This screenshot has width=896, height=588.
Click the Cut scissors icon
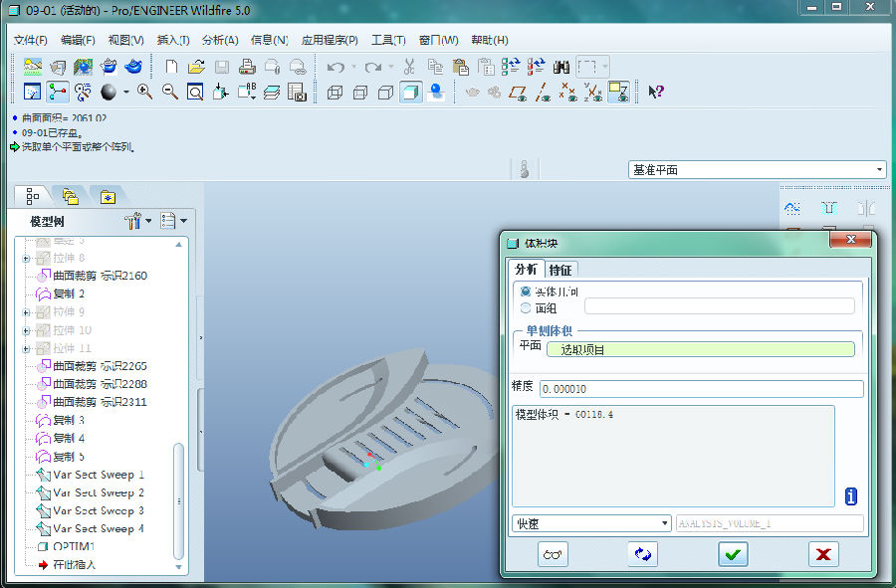[409, 68]
